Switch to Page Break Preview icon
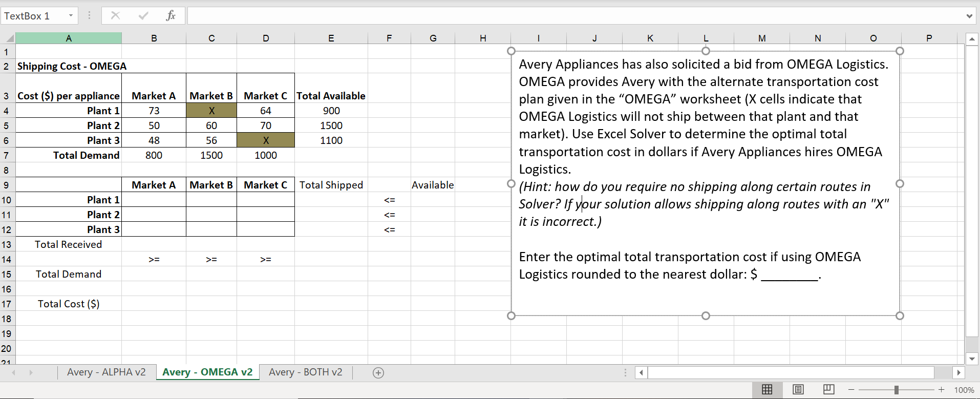 pos(828,390)
